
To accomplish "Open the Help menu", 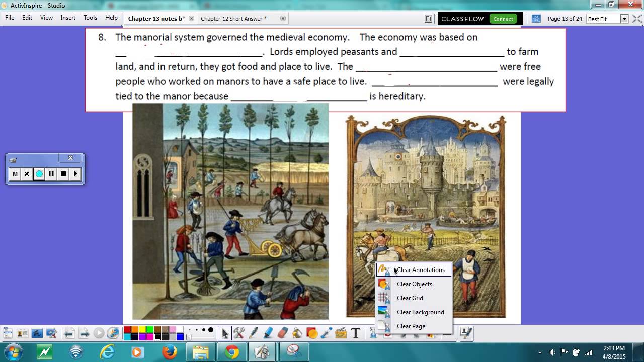I will (111, 18).
